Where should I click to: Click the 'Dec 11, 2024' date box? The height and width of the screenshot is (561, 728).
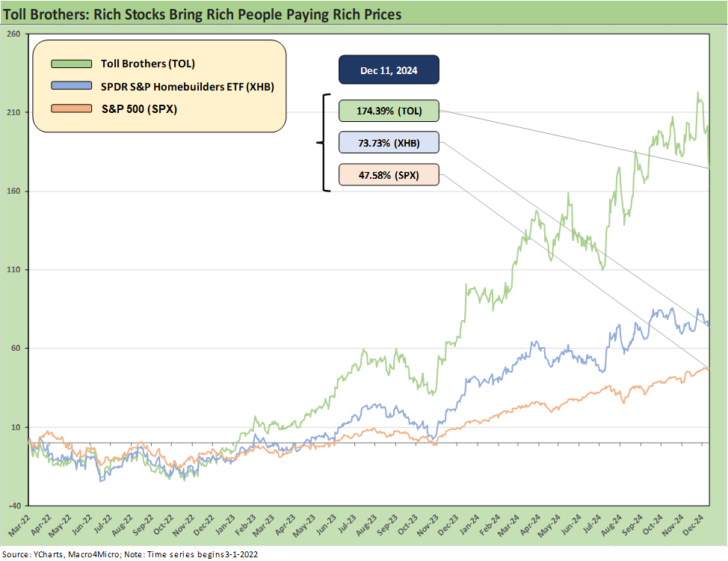tap(389, 70)
